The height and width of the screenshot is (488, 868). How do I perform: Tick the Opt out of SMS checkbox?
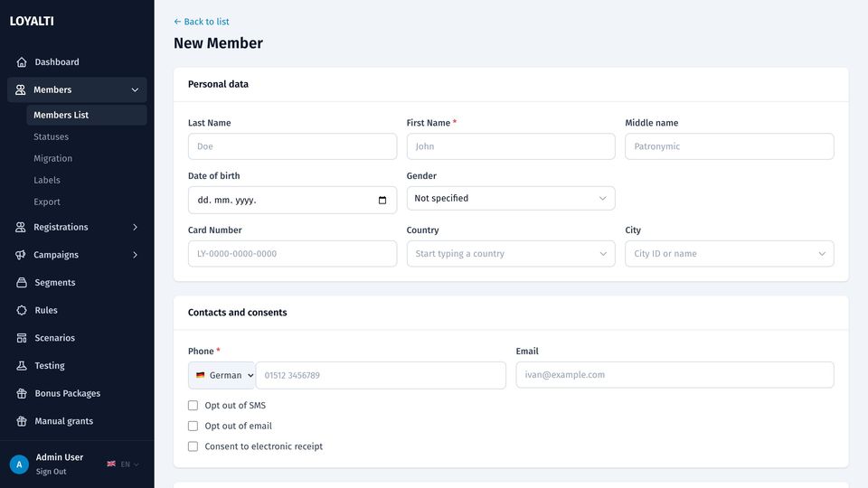click(193, 406)
